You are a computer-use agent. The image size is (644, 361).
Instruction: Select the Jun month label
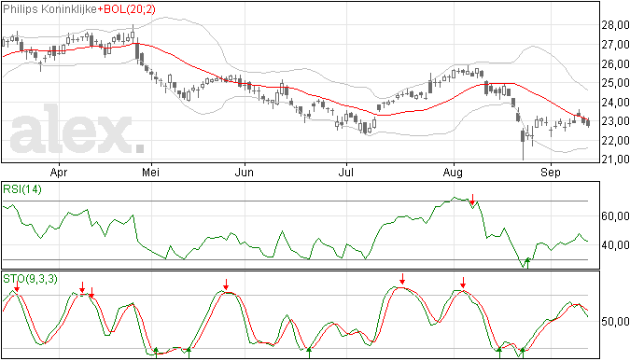[x=245, y=173]
